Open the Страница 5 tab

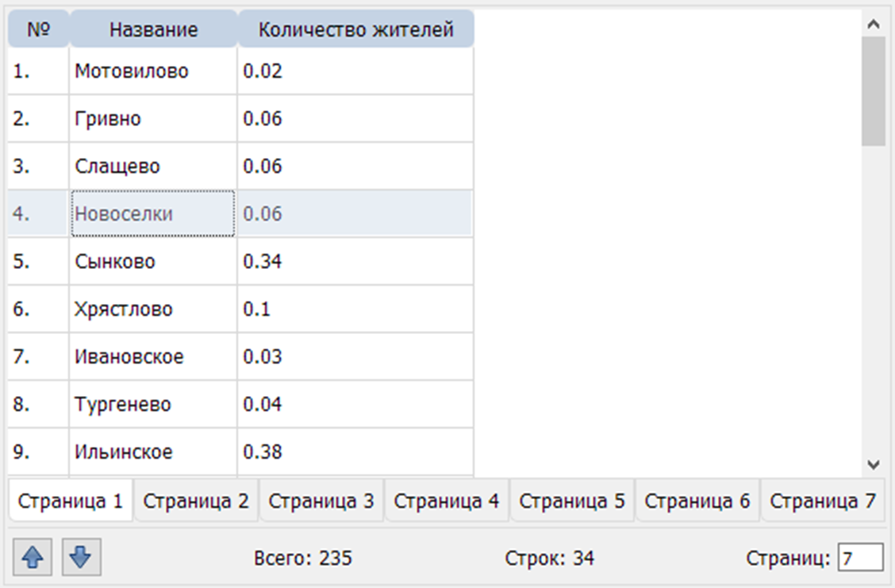pos(573,501)
